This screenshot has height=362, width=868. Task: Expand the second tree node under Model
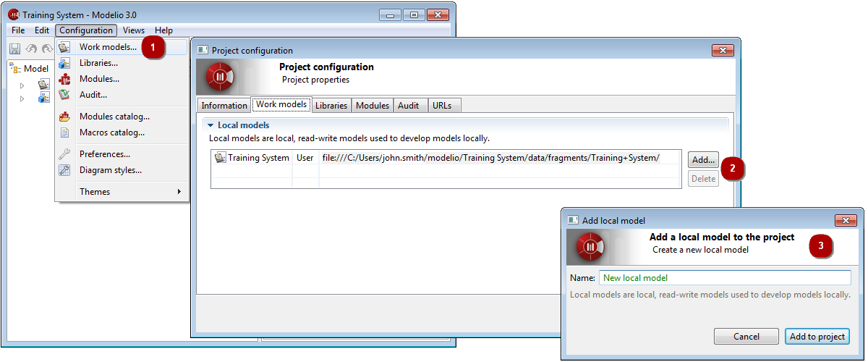pyautogui.click(x=22, y=98)
